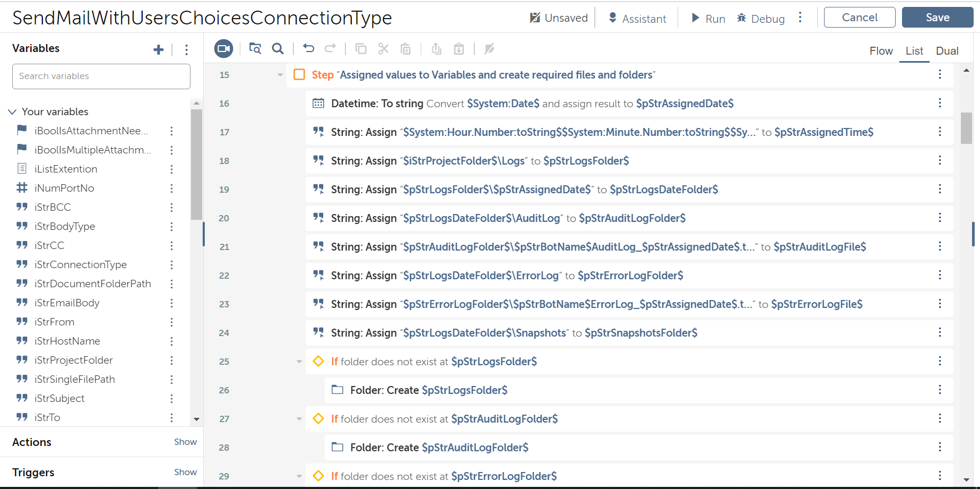Screen dimensions: 980x489
Task: Toggle the Step checkbox on line 15
Action: 299,75
